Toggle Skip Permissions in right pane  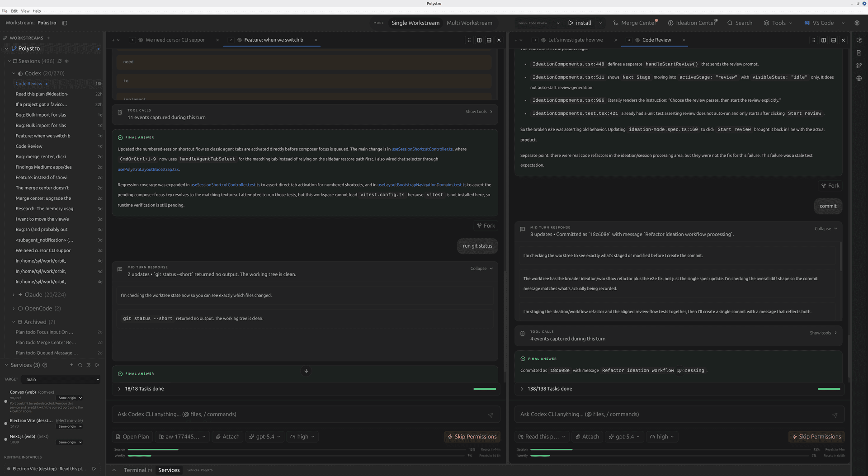816,437
